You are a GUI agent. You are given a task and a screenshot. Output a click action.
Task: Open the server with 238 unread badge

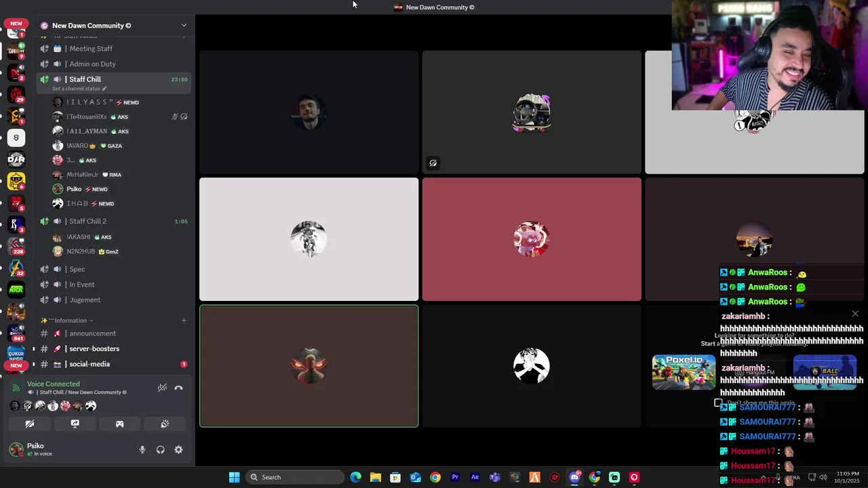pyautogui.click(x=16, y=246)
